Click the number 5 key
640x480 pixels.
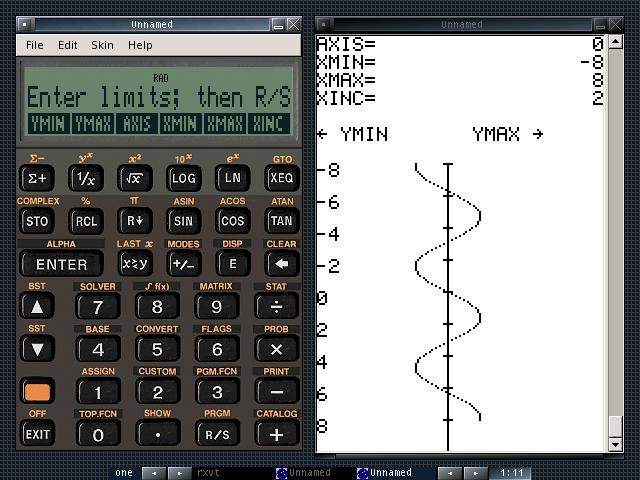tap(158, 349)
